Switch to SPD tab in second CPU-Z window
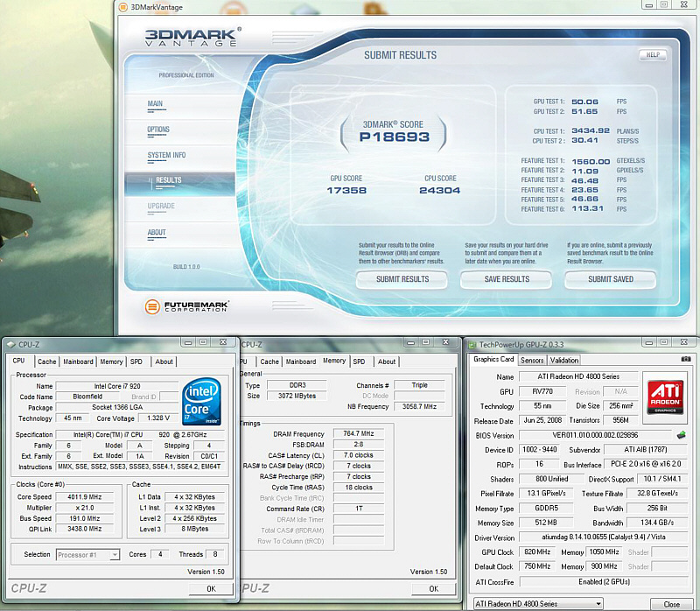700x611 pixels. pyautogui.click(x=359, y=362)
